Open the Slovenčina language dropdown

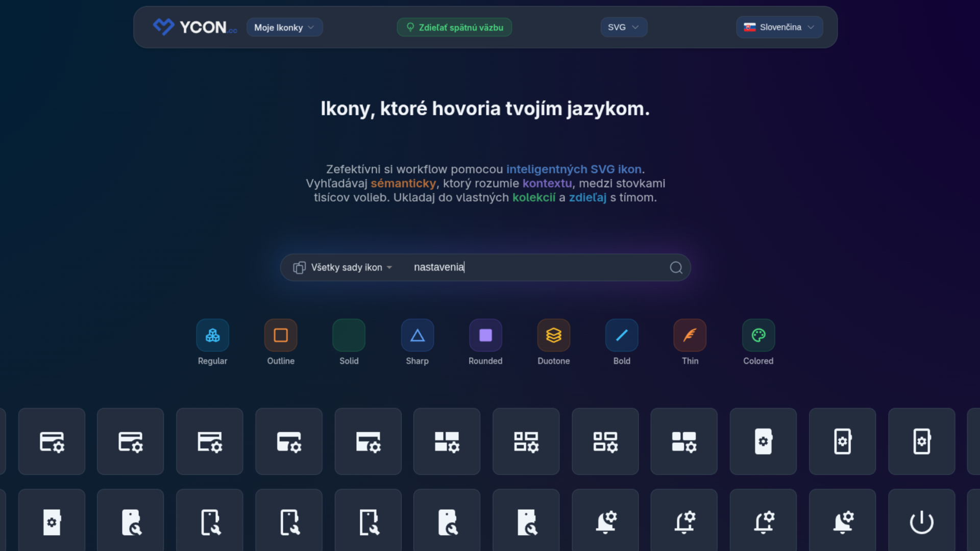pyautogui.click(x=779, y=27)
